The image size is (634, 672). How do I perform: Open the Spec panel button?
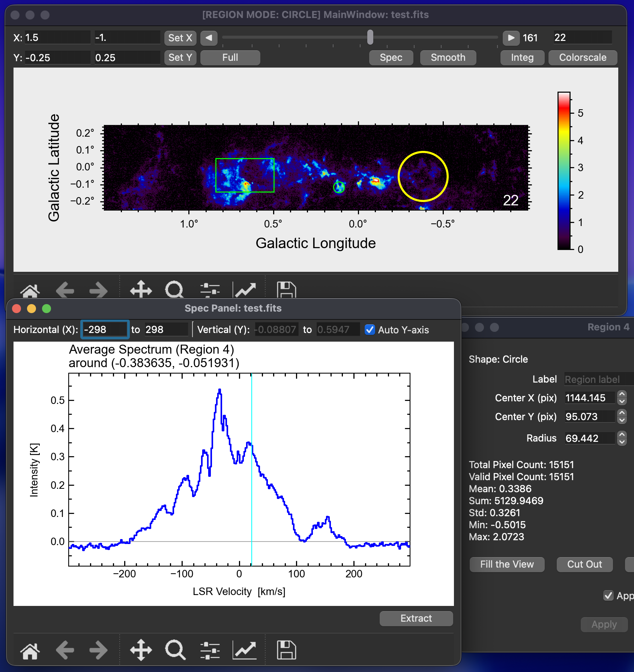391,57
